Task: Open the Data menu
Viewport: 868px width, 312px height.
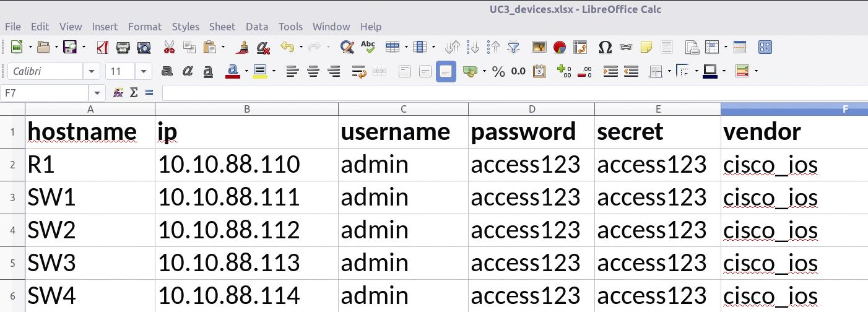Action: [x=256, y=27]
